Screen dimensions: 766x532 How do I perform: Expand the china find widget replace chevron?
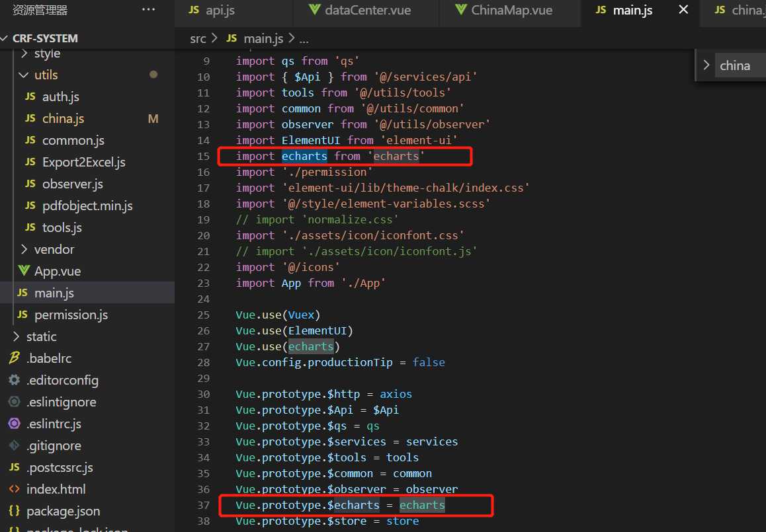pos(706,65)
